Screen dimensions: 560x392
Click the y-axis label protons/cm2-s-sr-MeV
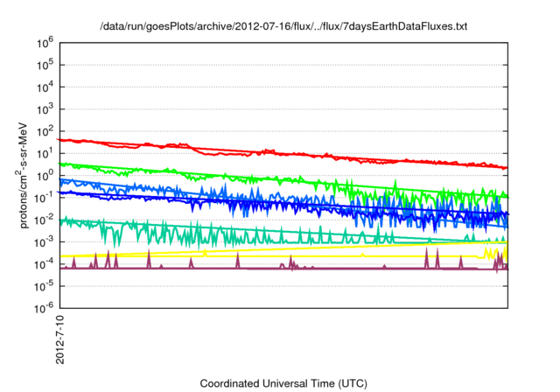point(22,175)
